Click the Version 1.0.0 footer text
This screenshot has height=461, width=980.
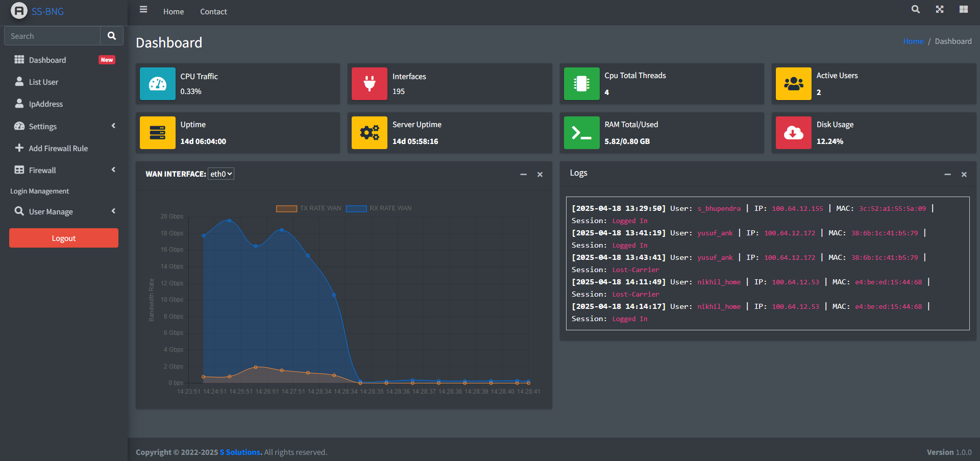coord(949,452)
